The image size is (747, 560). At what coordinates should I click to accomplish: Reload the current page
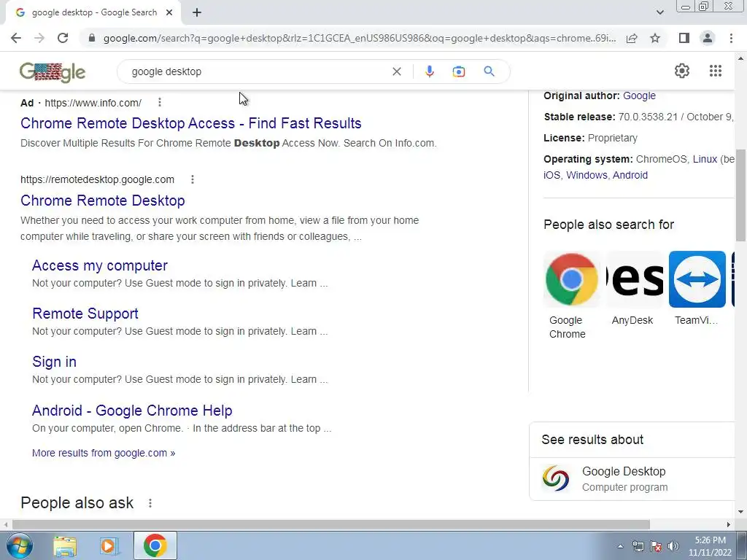click(63, 38)
